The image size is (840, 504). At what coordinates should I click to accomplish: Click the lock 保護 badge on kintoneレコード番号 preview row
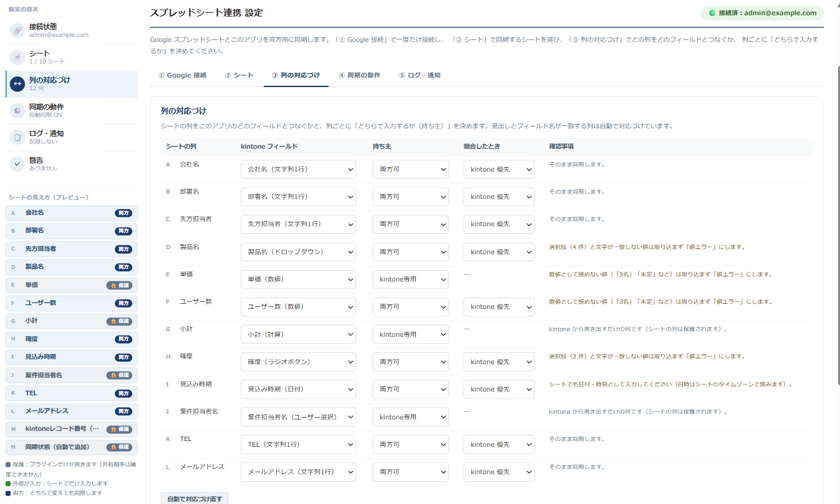[119, 429]
